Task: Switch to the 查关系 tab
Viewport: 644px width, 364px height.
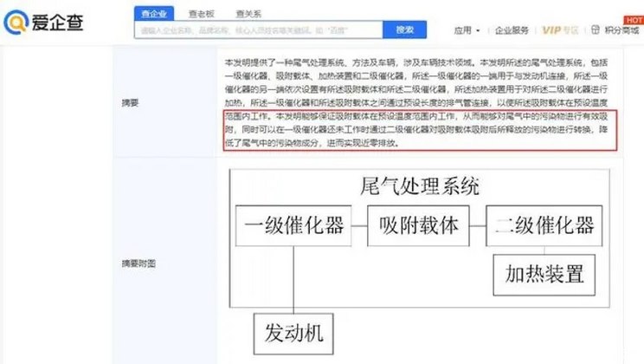Action: coord(249,14)
